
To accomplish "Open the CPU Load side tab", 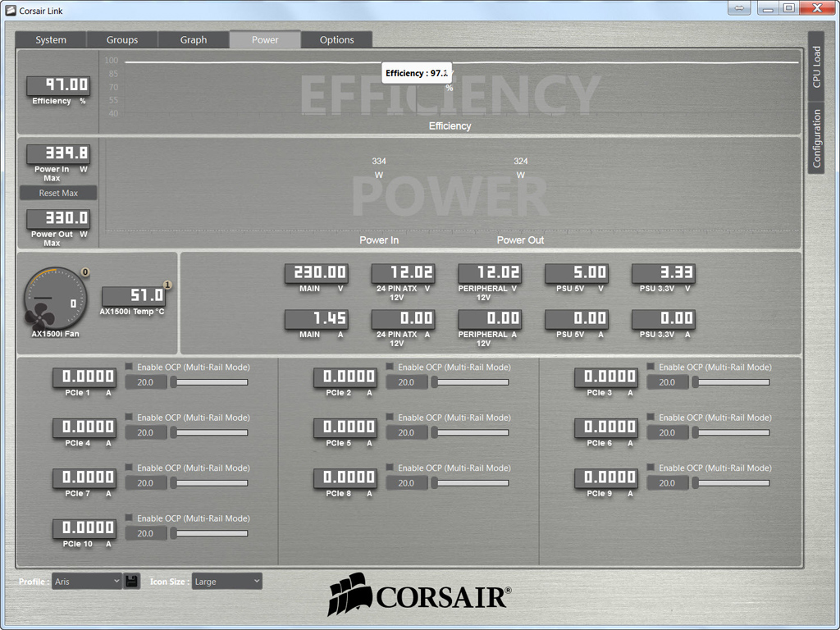I will (816, 66).
